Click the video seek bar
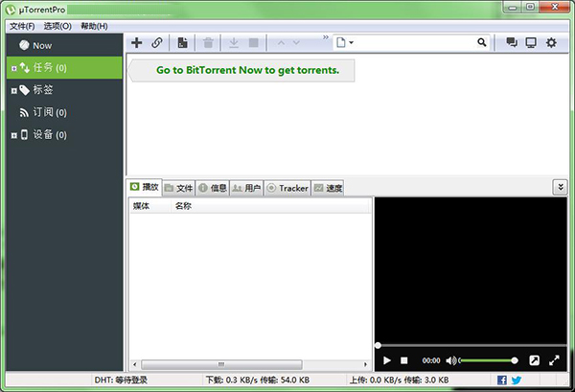The width and height of the screenshot is (575, 392). tap(471, 345)
